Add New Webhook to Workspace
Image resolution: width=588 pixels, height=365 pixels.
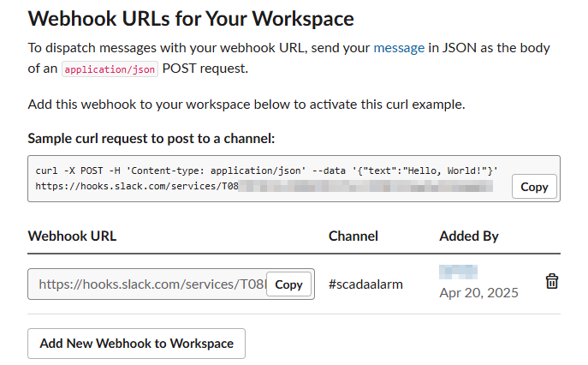(x=136, y=344)
